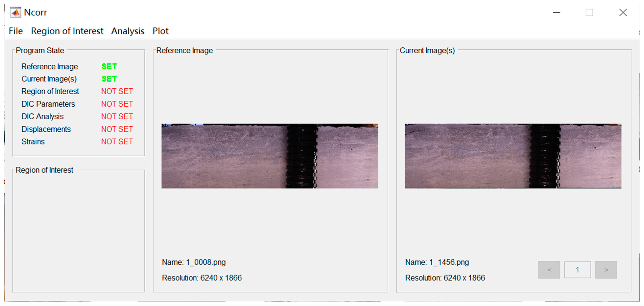Minimize the Ncorr window

(557, 12)
